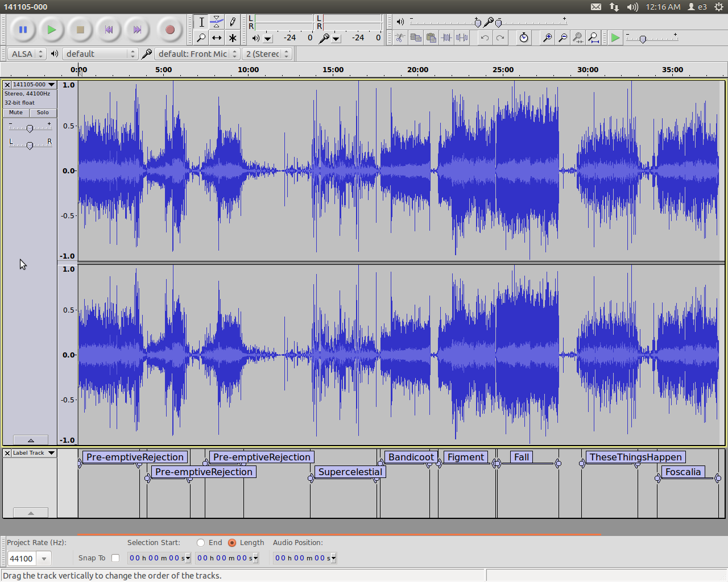Click the Bandicoot label in label track
The width and height of the screenshot is (728, 582).
[411, 457]
